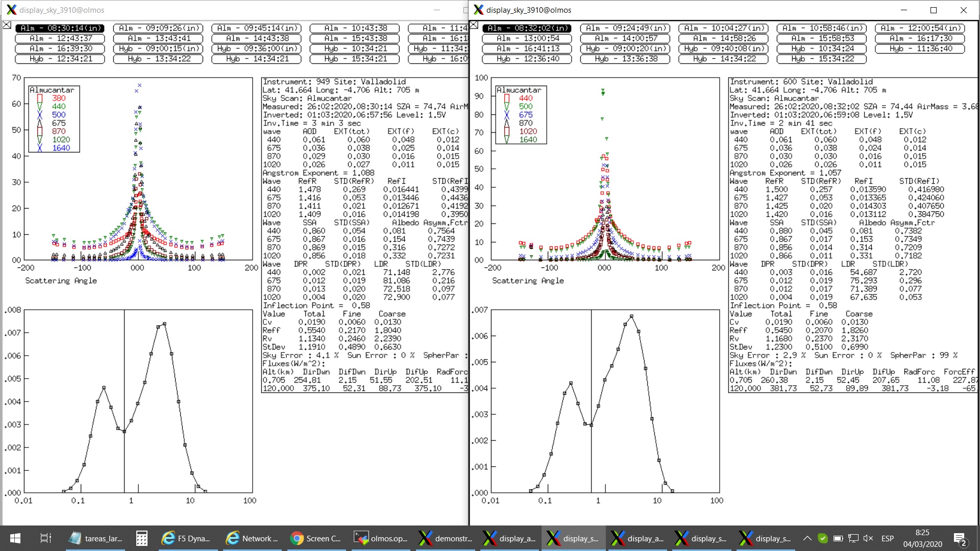Click Angstrom Exponent value 1.057 in right window
Image resolution: width=980 pixels, height=551 pixels.
(829, 172)
